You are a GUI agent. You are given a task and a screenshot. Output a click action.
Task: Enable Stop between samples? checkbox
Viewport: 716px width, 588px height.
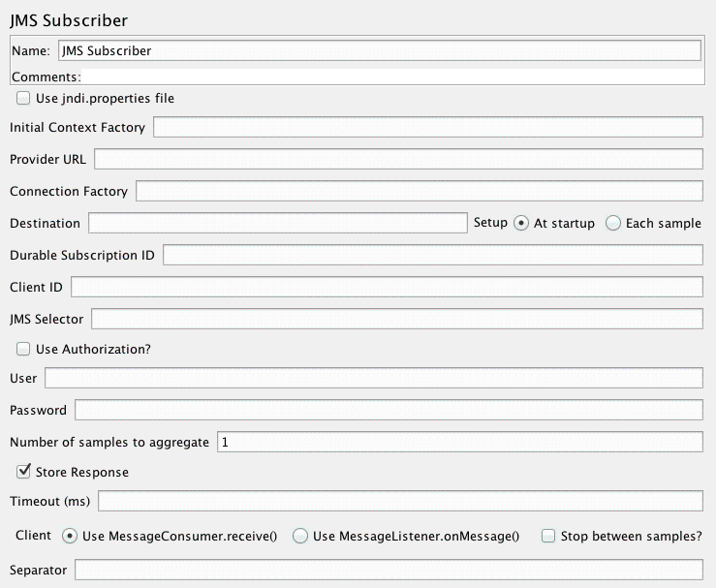548,536
